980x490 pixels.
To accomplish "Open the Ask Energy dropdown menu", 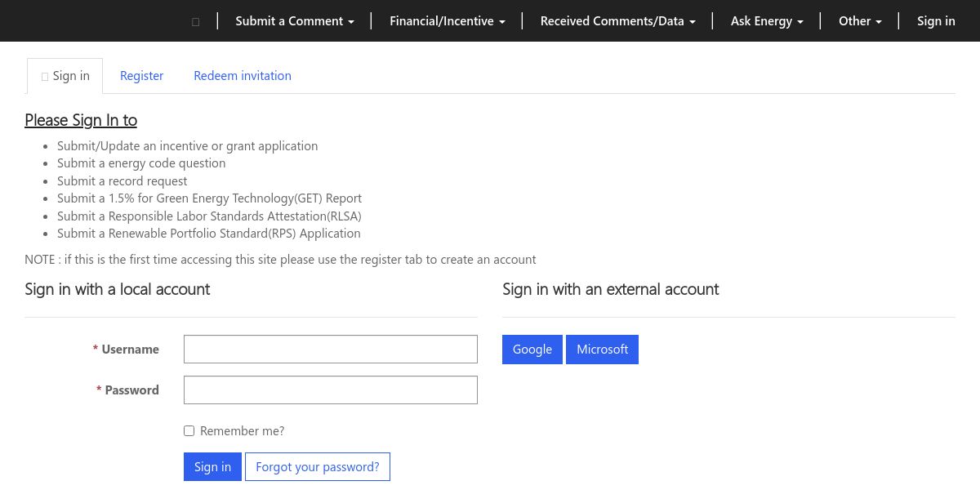I will pos(767,21).
